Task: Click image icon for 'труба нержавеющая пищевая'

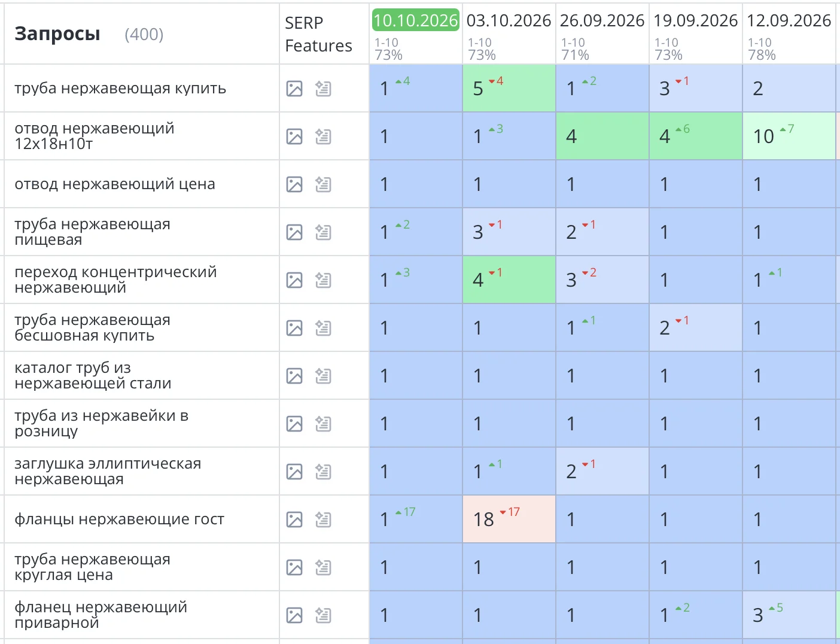Action: point(294,232)
